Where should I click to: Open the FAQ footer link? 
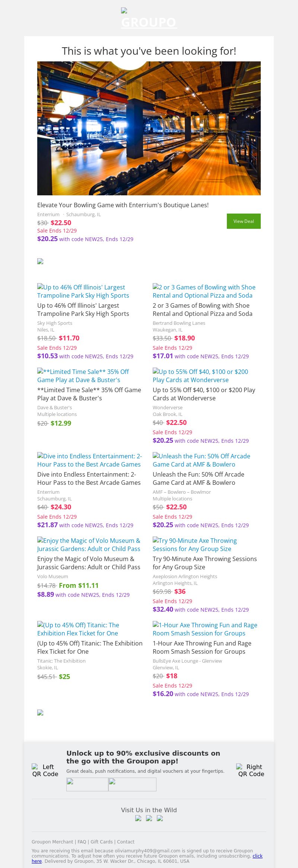(x=82, y=842)
